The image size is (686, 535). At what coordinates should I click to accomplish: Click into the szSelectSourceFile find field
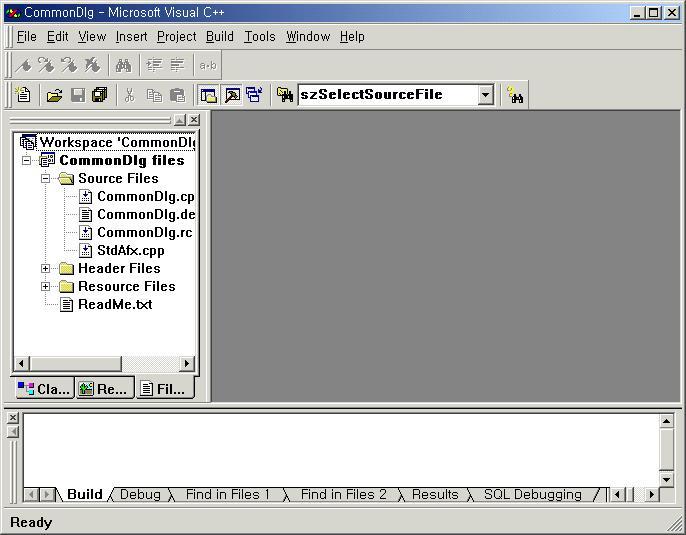click(388, 94)
